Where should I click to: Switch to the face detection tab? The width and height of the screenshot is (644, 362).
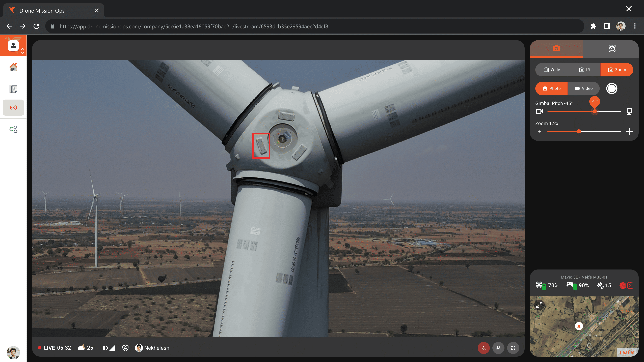(x=612, y=48)
